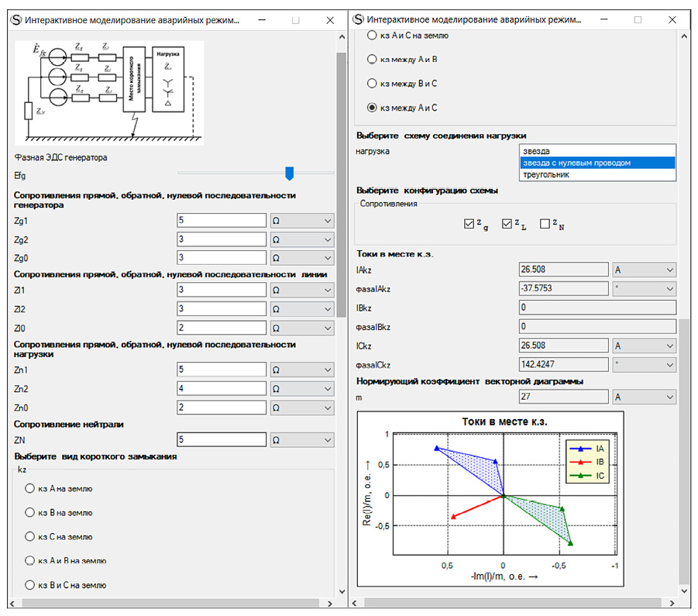This screenshot has height=616, width=698.
Task: Select 'кз между В и С' option
Action: 372,84
